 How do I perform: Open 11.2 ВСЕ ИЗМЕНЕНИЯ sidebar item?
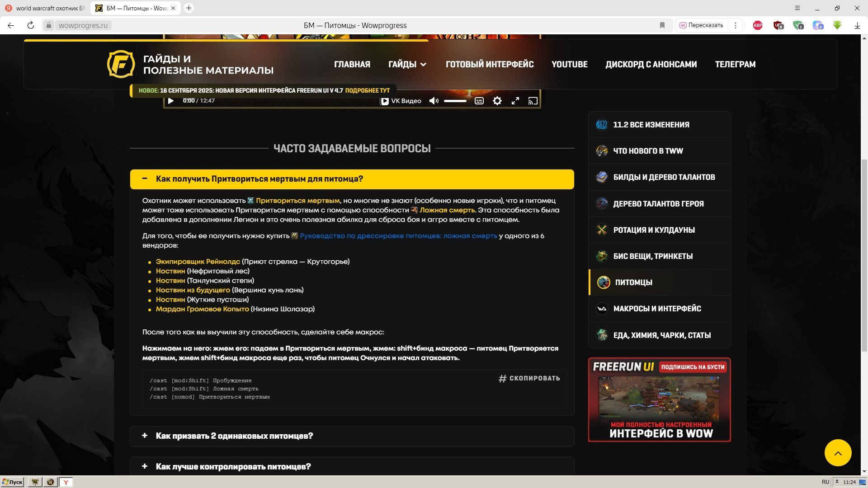[659, 125]
